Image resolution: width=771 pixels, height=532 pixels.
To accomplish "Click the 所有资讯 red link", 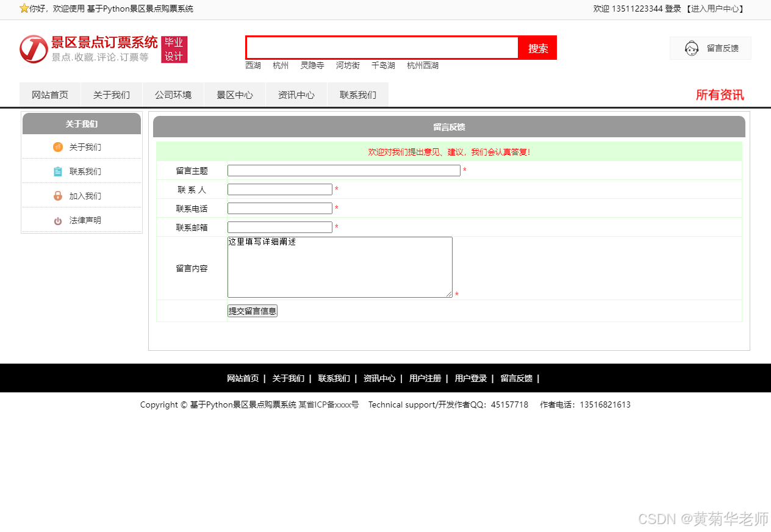I will (720, 95).
